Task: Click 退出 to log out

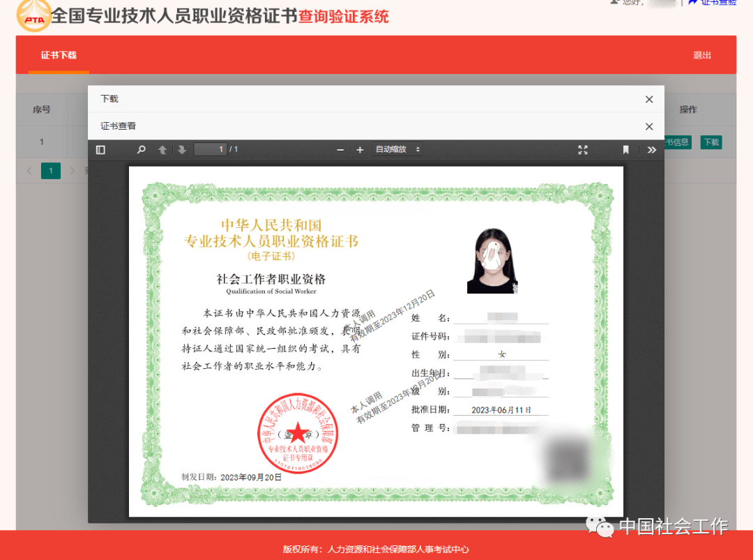Action: point(702,54)
